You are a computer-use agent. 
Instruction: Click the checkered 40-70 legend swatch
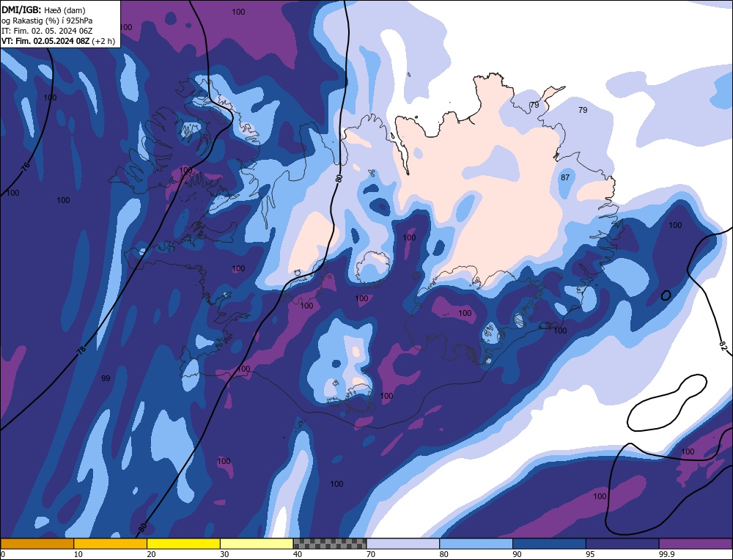coord(330,544)
